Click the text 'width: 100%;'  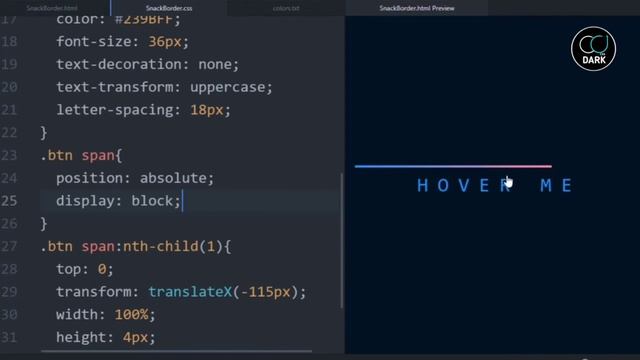coord(106,314)
